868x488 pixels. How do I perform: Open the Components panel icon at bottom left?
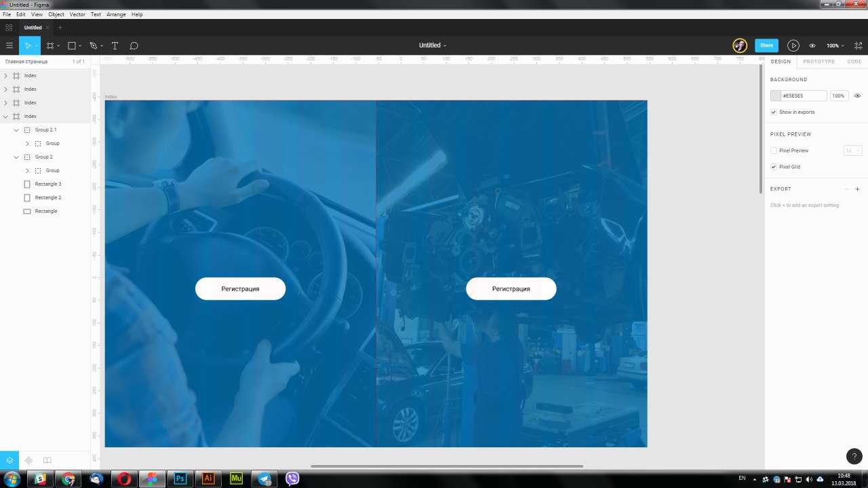click(28, 460)
